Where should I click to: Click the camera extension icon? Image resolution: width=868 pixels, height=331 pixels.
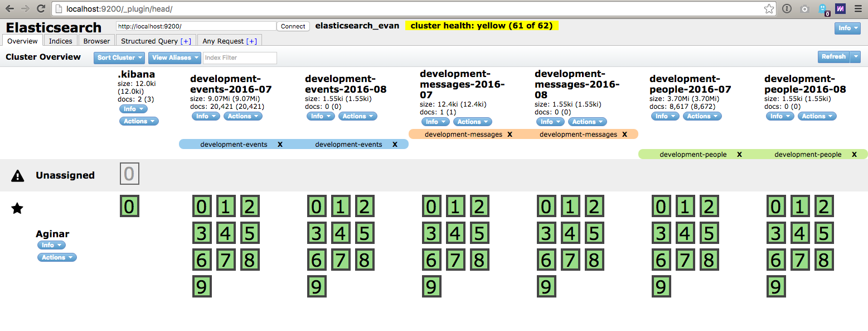(804, 8)
